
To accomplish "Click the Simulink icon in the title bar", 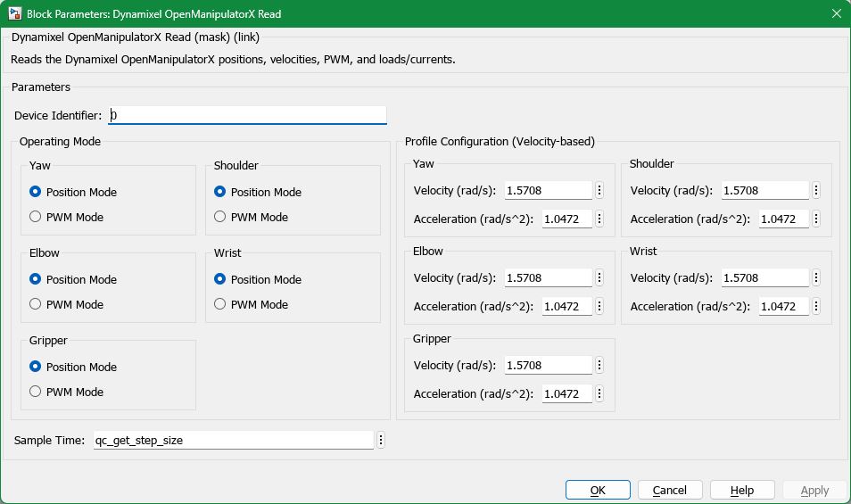I will [14, 13].
